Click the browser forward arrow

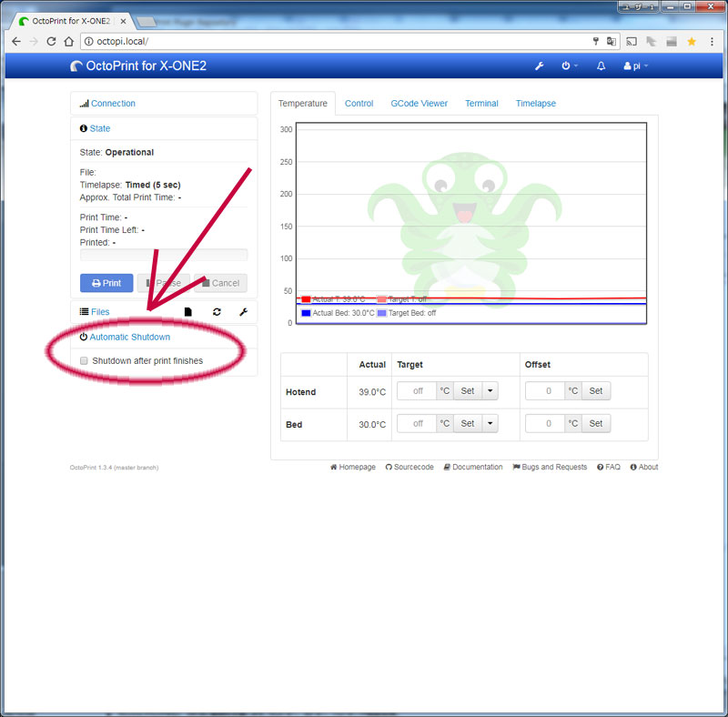pyautogui.click(x=34, y=41)
